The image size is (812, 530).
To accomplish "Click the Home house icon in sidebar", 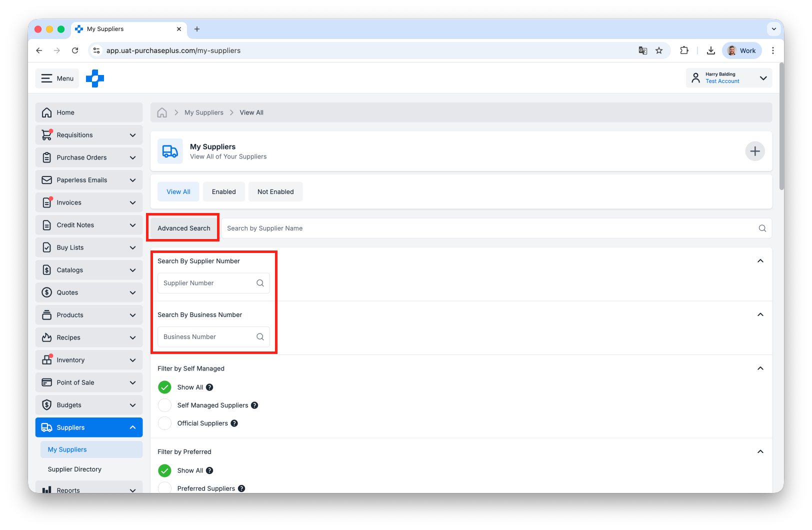I will [47, 112].
